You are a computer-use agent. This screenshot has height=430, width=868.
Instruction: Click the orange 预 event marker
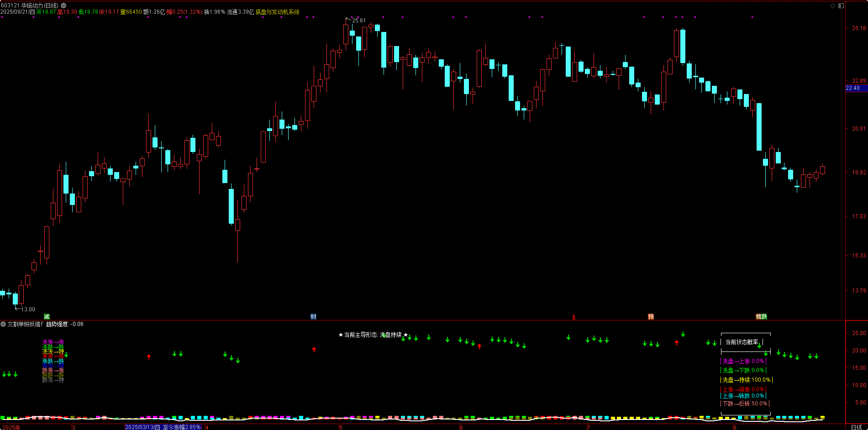coord(651,316)
